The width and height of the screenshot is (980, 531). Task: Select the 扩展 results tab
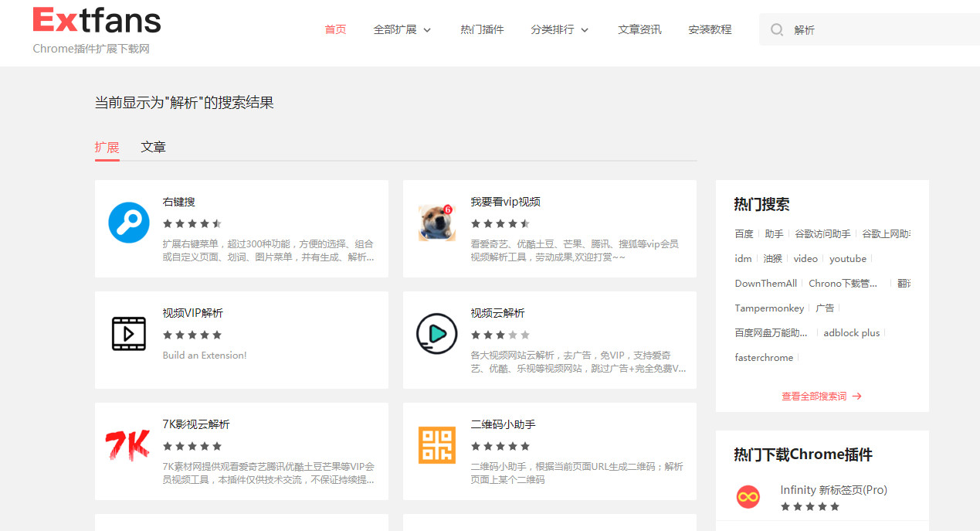pyautogui.click(x=107, y=147)
